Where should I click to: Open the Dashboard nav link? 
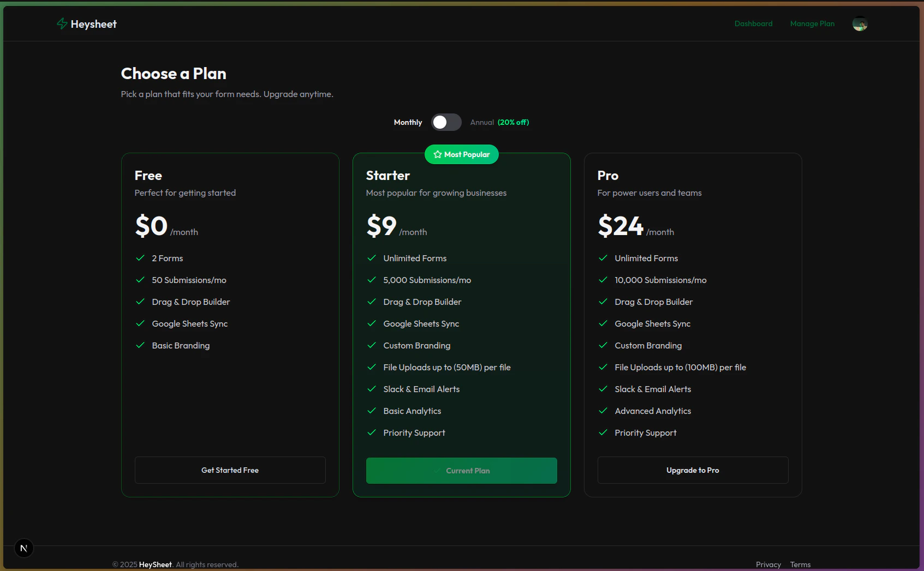pyautogui.click(x=753, y=23)
